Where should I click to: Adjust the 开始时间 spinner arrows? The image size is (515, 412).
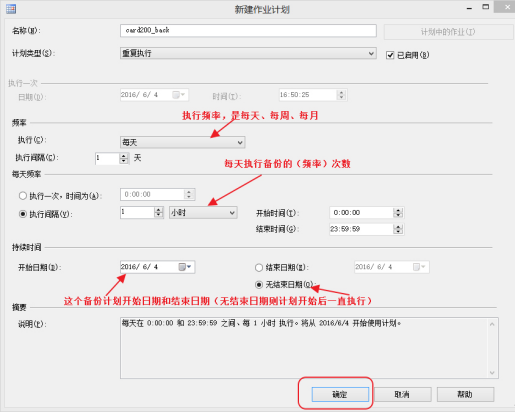click(398, 213)
